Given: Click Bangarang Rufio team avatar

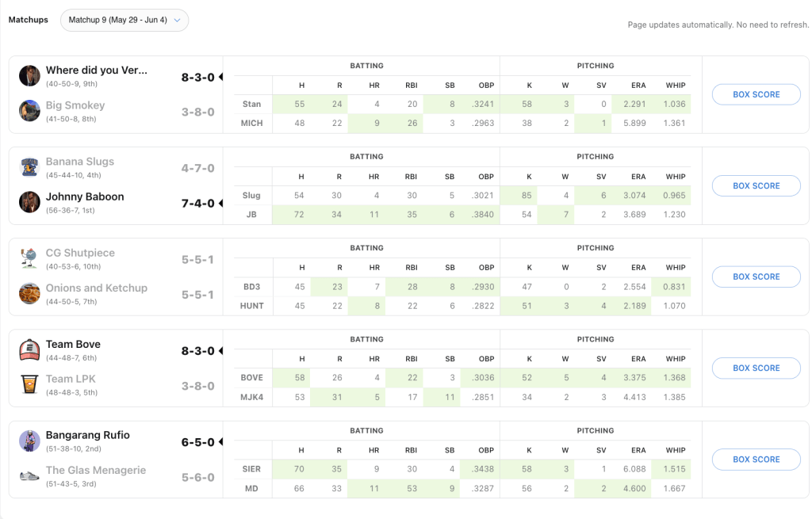Looking at the screenshot, I should pyautogui.click(x=29, y=441).
